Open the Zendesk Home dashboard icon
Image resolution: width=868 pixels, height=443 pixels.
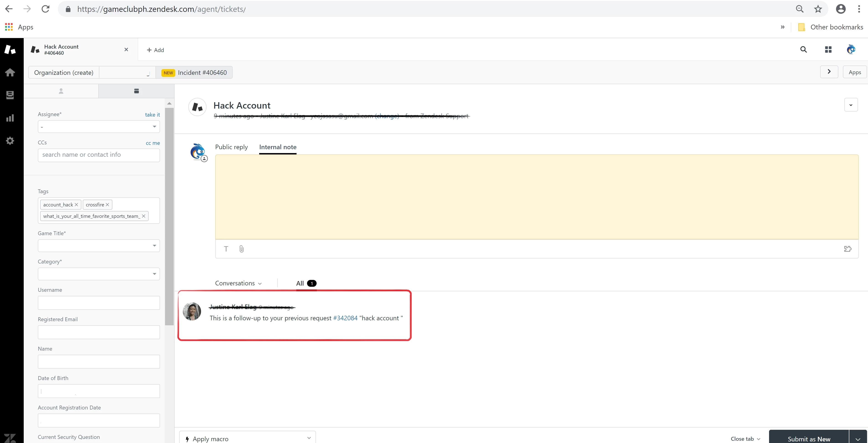[x=10, y=73]
